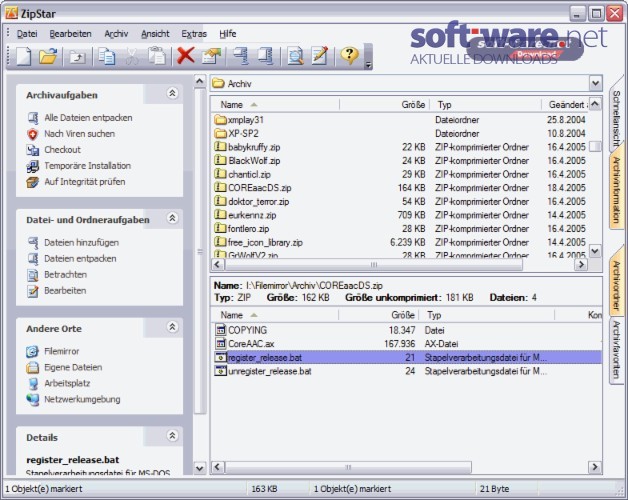Click the Alle Dateien entpacken link
The image size is (628, 500).
(88, 118)
